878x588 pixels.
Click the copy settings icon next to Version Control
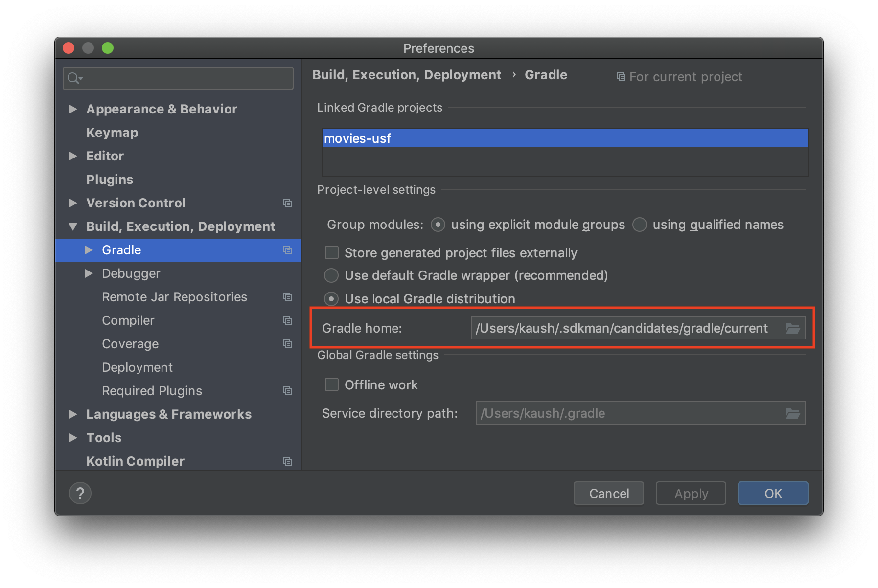[287, 203]
